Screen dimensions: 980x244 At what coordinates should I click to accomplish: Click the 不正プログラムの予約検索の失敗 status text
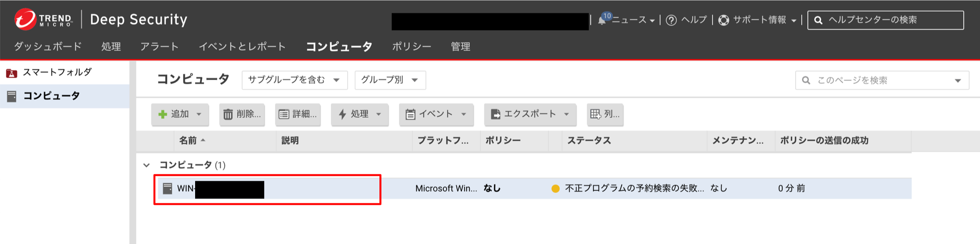point(634,189)
